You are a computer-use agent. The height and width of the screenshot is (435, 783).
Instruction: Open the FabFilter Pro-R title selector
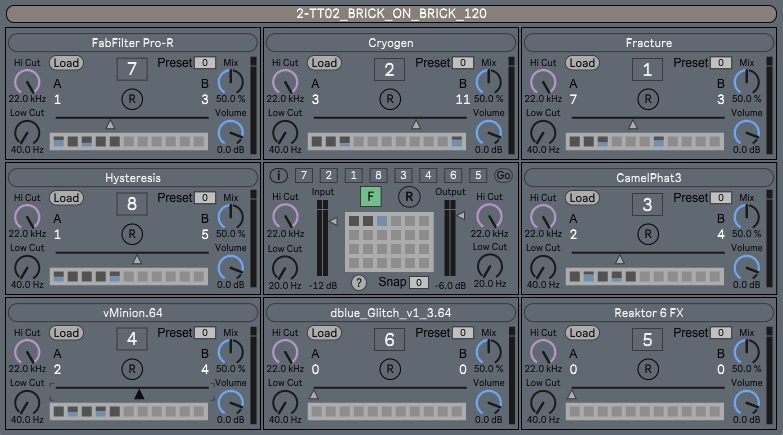[133, 43]
